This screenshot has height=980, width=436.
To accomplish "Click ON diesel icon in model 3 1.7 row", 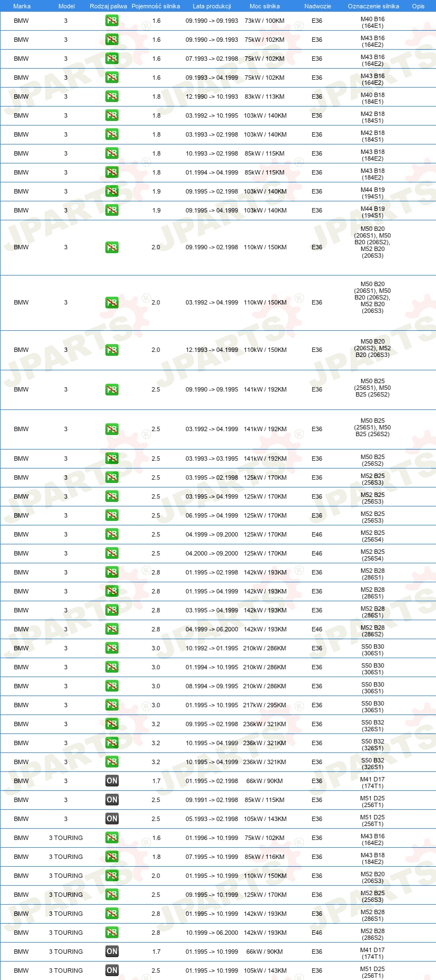I will point(112,781).
